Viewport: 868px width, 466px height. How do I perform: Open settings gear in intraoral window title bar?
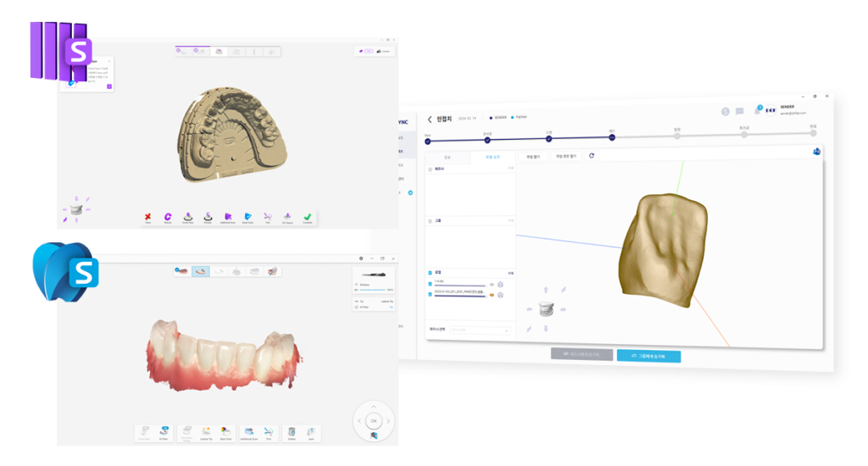[x=361, y=258]
